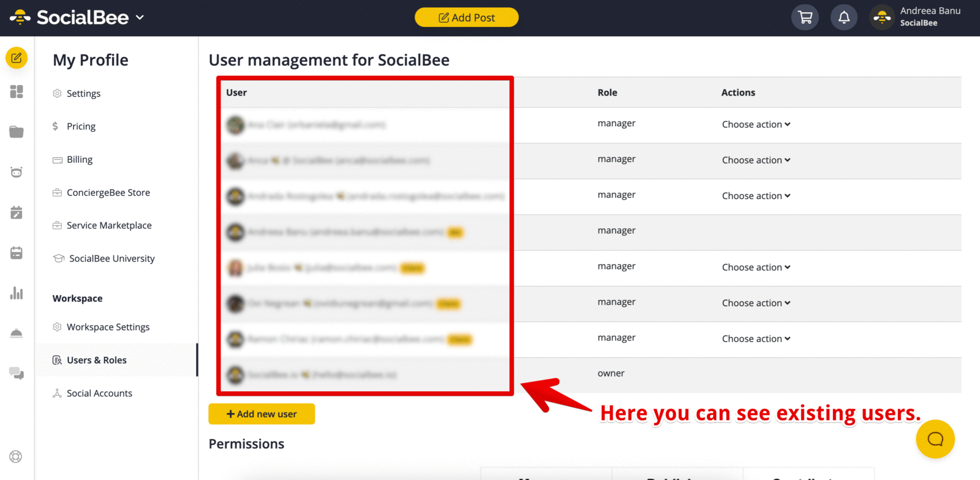Open the Andreea Banu profile avatar

click(x=882, y=17)
